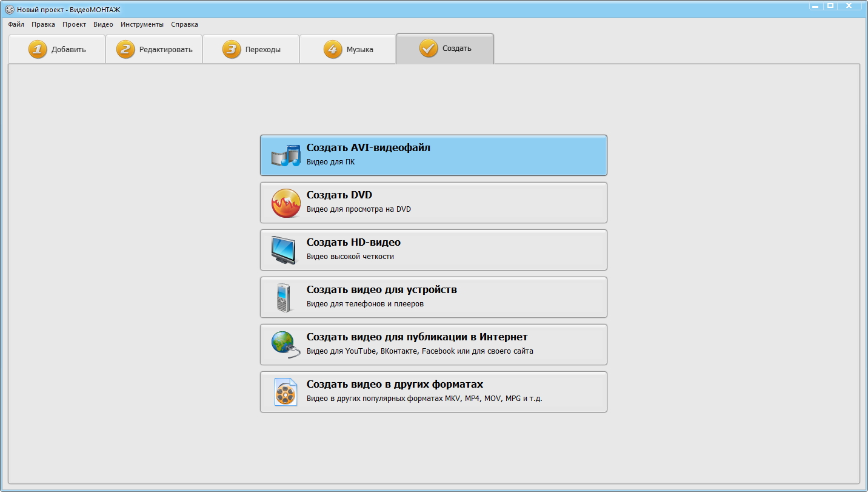The image size is (868, 492).
Task: Open the Справка menu
Action: point(184,24)
